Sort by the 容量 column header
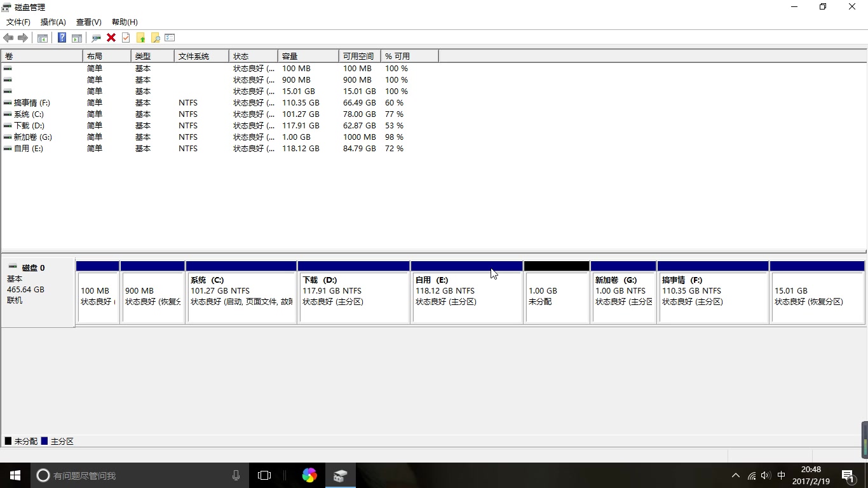Image resolution: width=868 pixels, height=488 pixels. [308, 57]
